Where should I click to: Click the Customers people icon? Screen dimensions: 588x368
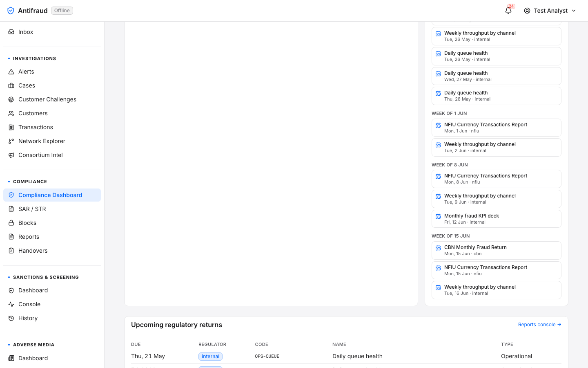(11, 113)
